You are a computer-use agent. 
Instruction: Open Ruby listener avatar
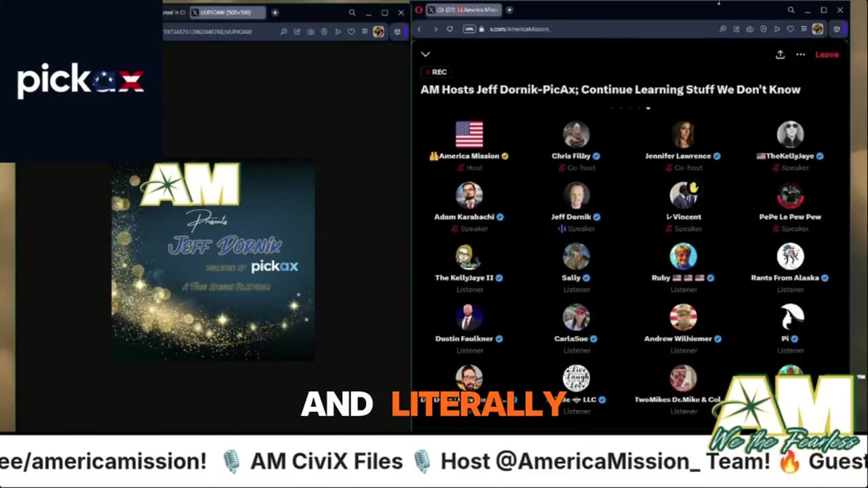(x=683, y=256)
